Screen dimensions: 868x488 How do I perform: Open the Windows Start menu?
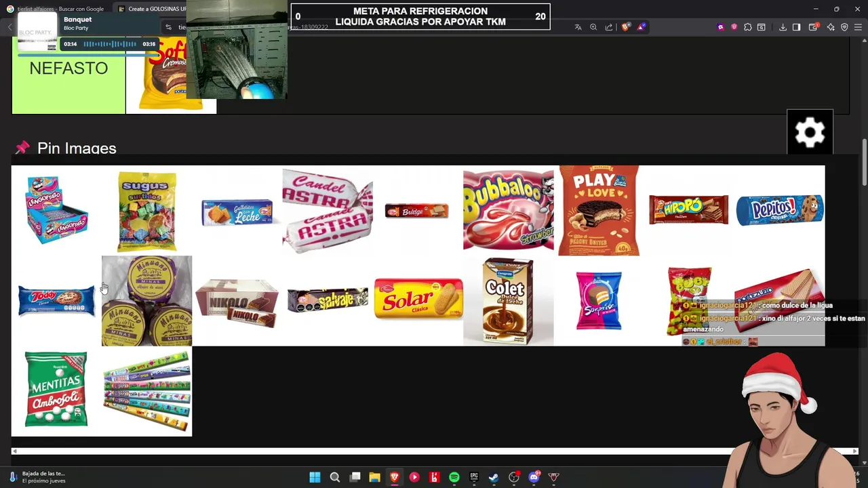(x=315, y=477)
